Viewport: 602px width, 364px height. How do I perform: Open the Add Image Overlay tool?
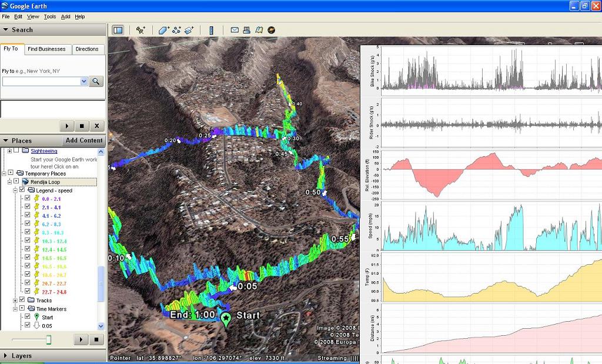tap(189, 30)
